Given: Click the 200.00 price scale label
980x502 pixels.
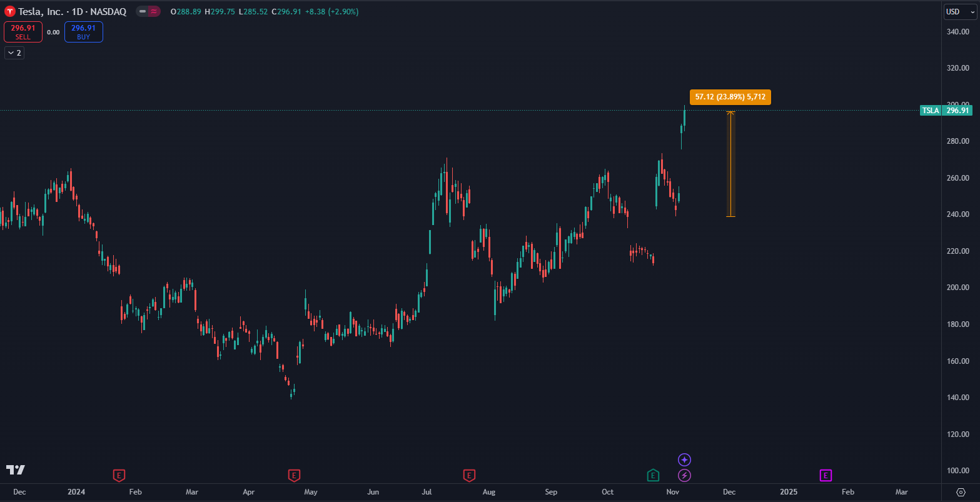Looking at the screenshot, I should pos(957,288).
